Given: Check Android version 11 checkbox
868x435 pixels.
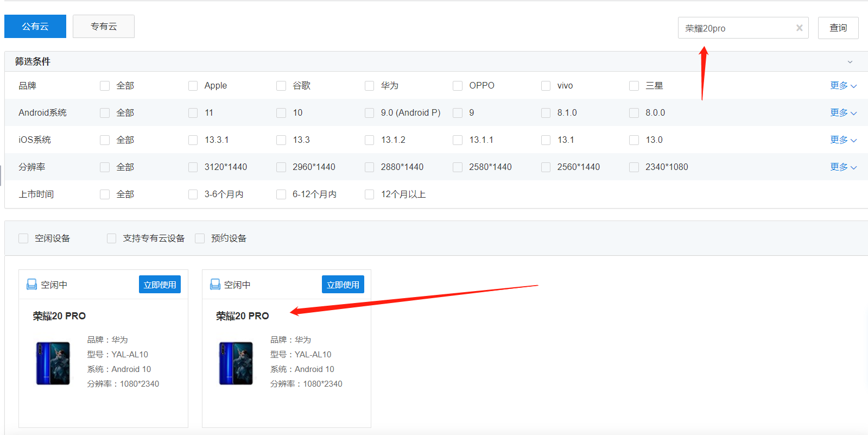Looking at the screenshot, I should (x=193, y=113).
